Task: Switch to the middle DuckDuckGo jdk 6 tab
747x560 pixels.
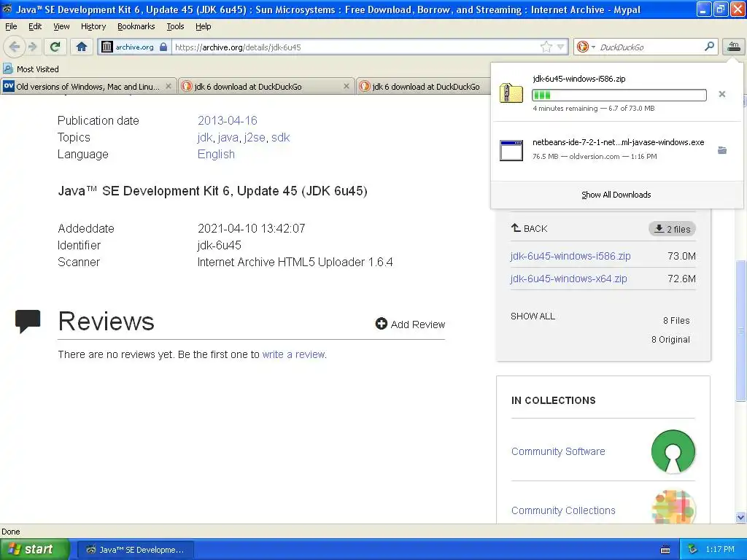Action: [267, 86]
